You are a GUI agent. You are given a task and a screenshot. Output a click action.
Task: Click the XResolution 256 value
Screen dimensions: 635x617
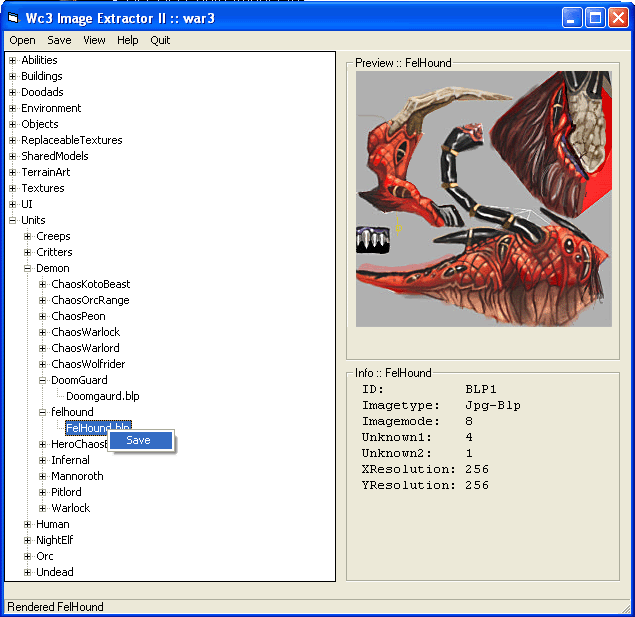(x=477, y=469)
